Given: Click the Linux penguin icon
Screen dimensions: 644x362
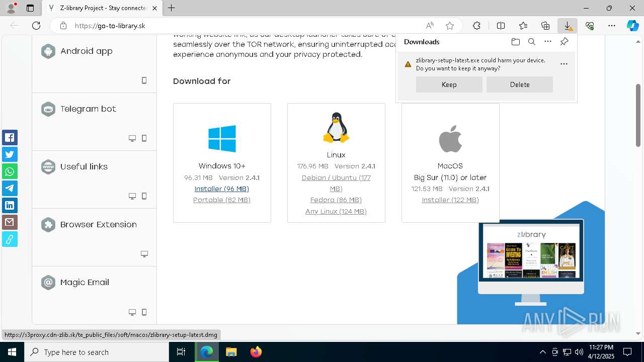Looking at the screenshot, I should click(x=336, y=128).
